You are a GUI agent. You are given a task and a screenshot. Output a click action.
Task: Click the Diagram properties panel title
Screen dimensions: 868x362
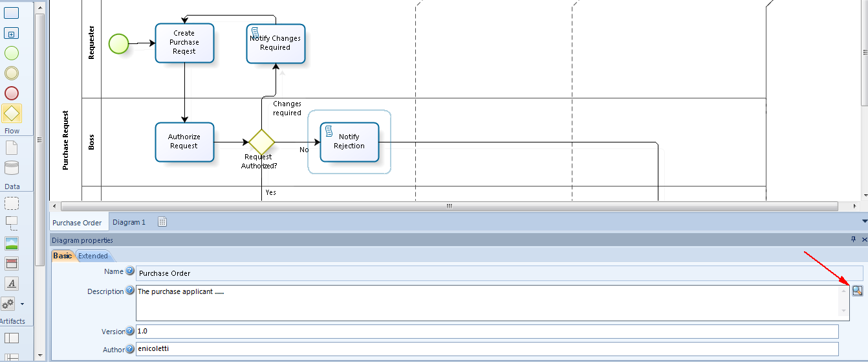(82, 240)
